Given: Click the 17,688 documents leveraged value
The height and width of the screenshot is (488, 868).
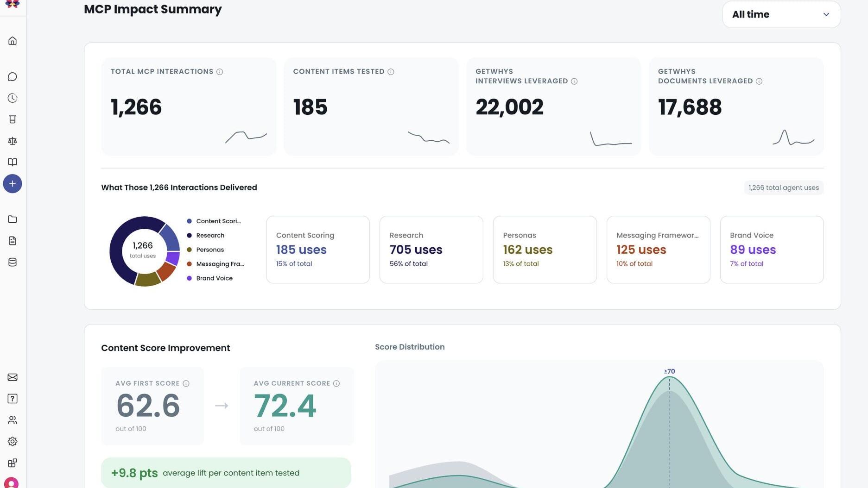Looking at the screenshot, I should coord(690,107).
